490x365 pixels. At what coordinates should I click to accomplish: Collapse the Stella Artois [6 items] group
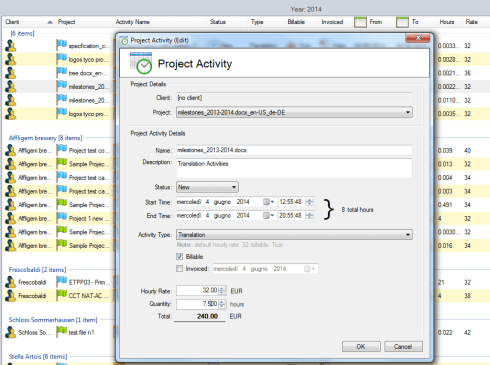(x=38, y=356)
